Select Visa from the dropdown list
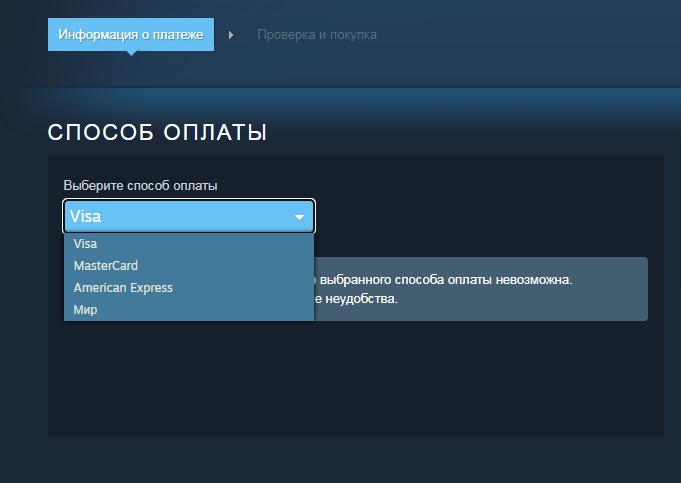This screenshot has height=483, width=681. pos(189,244)
